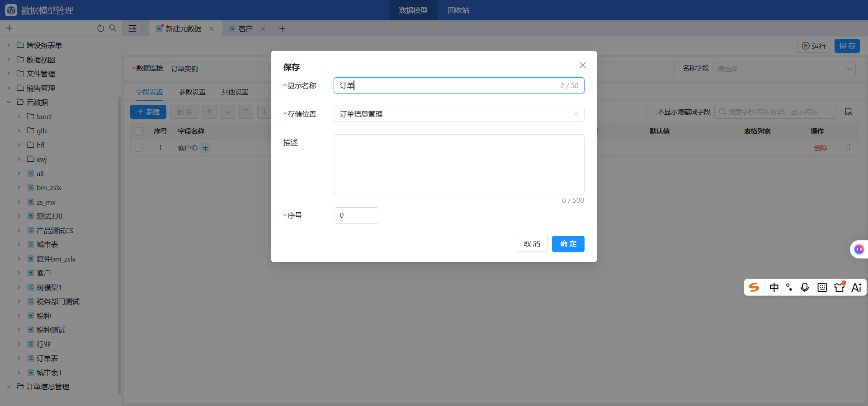Select the 客户 tab
Screen dimensions: 868x406
(245, 28)
